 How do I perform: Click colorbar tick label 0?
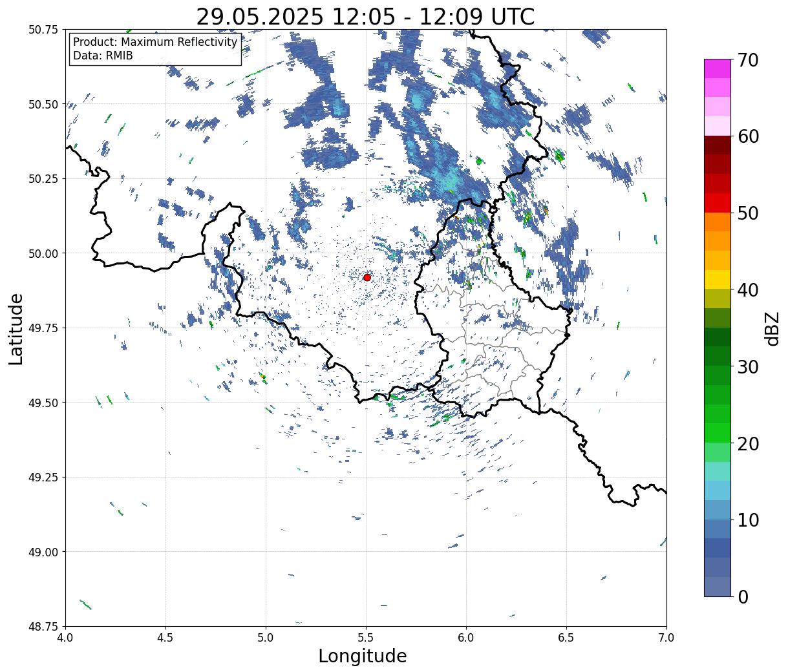pyautogui.click(x=742, y=596)
